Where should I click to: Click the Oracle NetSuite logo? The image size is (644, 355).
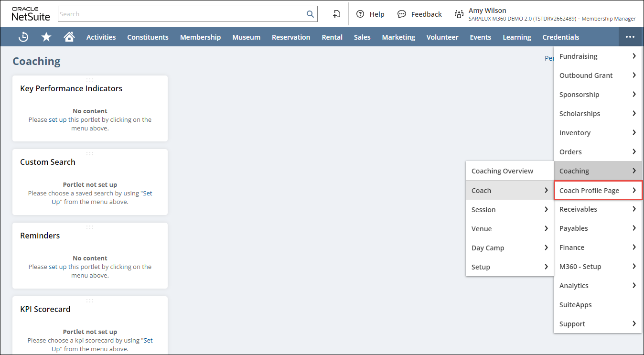31,14
